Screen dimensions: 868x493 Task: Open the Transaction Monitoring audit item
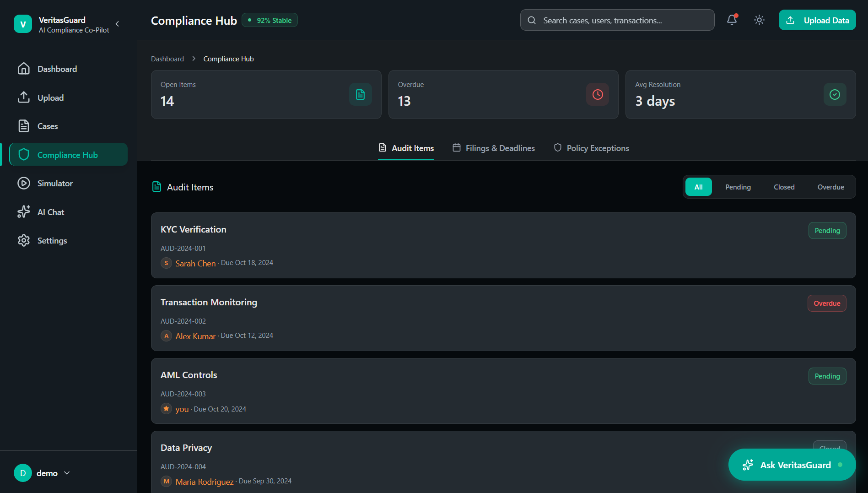503,318
